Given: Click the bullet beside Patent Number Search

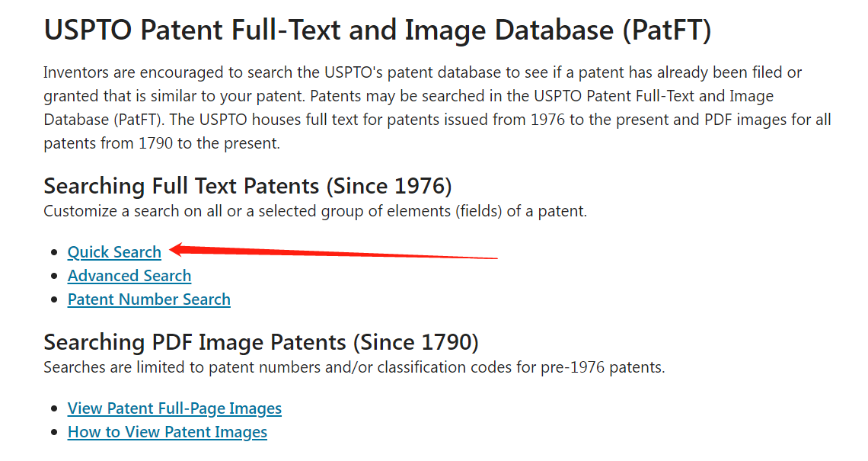Looking at the screenshot, I should click(x=53, y=300).
